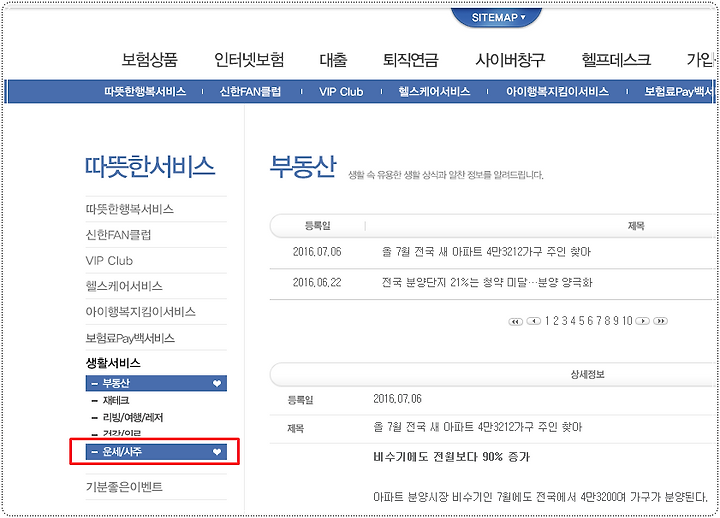Select 아이행복지킴이서비스 in the blue submenu bar
The image size is (720, 518).
(557, 91)
